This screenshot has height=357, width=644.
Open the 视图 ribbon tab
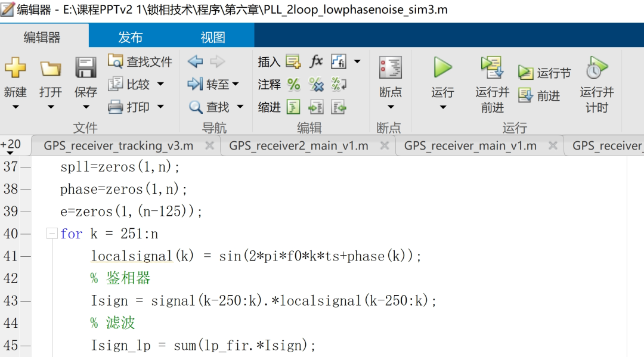(213, 37)
